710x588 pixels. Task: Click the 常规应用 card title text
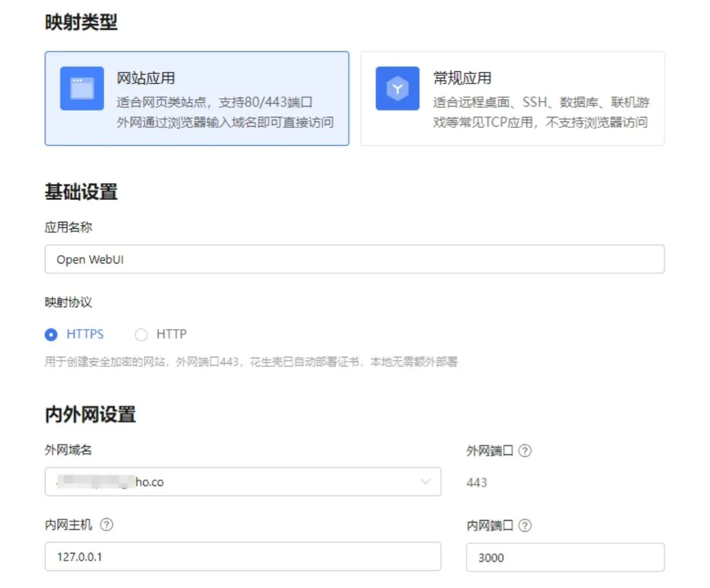click(463, 78)
